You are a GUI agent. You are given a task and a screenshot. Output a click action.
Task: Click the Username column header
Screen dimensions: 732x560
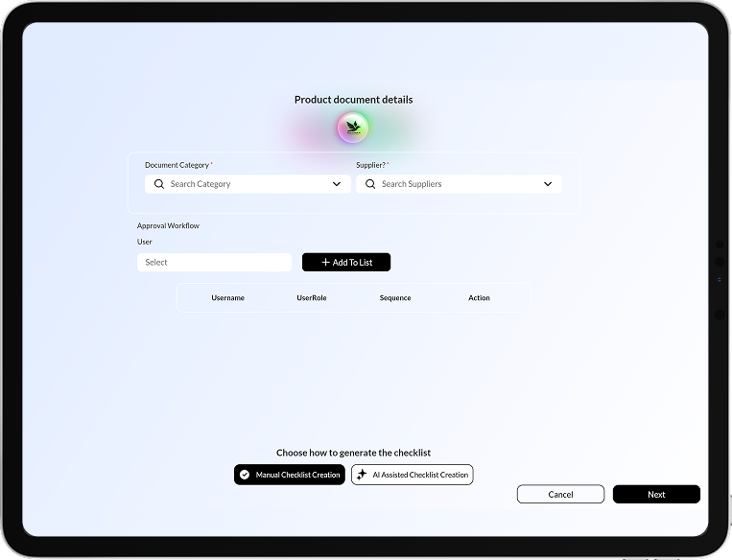coord(227,298)
